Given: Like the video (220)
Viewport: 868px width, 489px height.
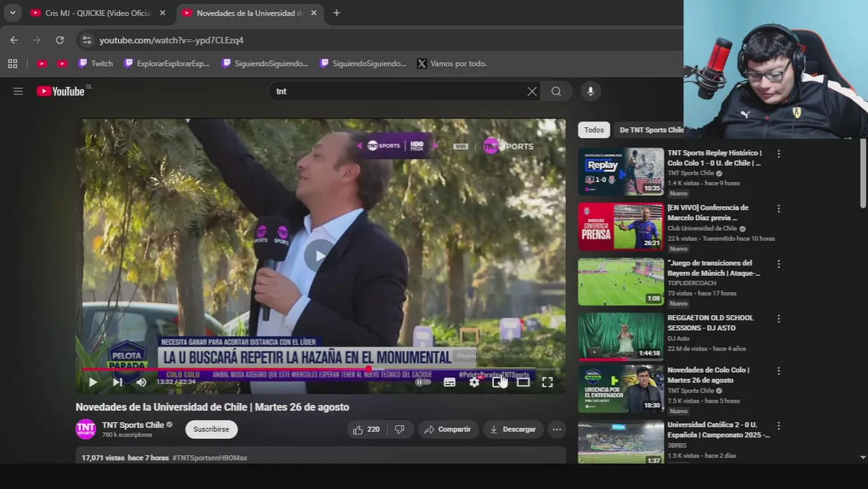Looking at the screenshot, I should (365, 429).
